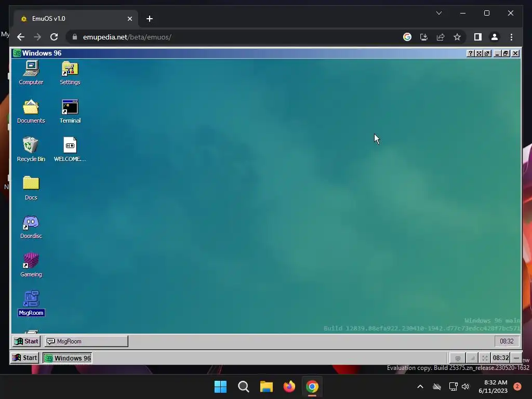
Task: Click the Windows 96 EmuOS taskbar button
Action: pos(68,358)
